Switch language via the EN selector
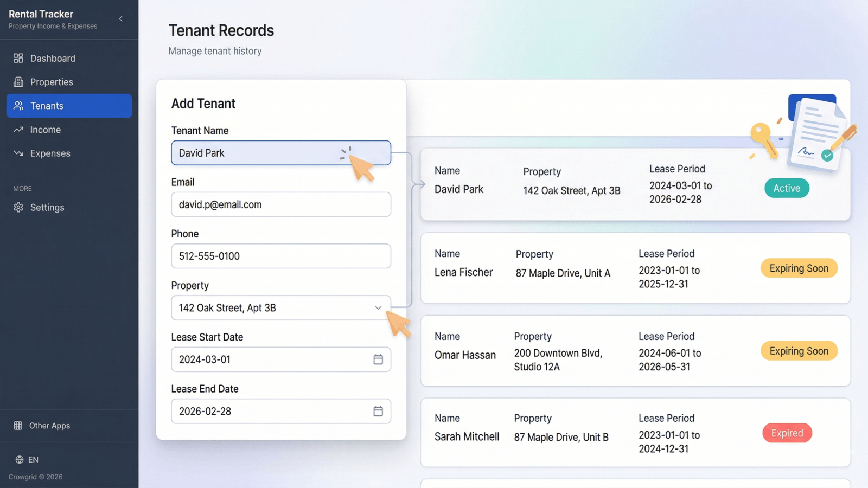Viewport: 868px width, 488px height. tap(27, 460)
